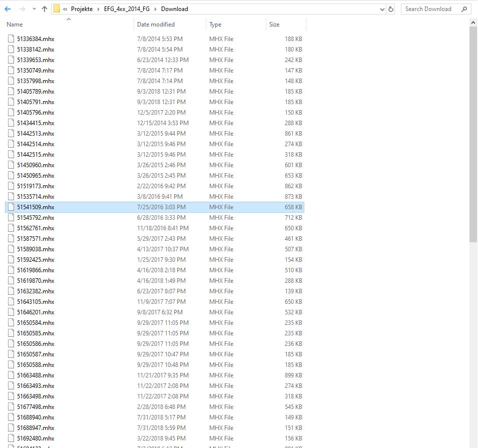This screenshot has width=478, height=448.
Task: Select the file name 51650586.mhx
Action: click(x=36, y=344)
